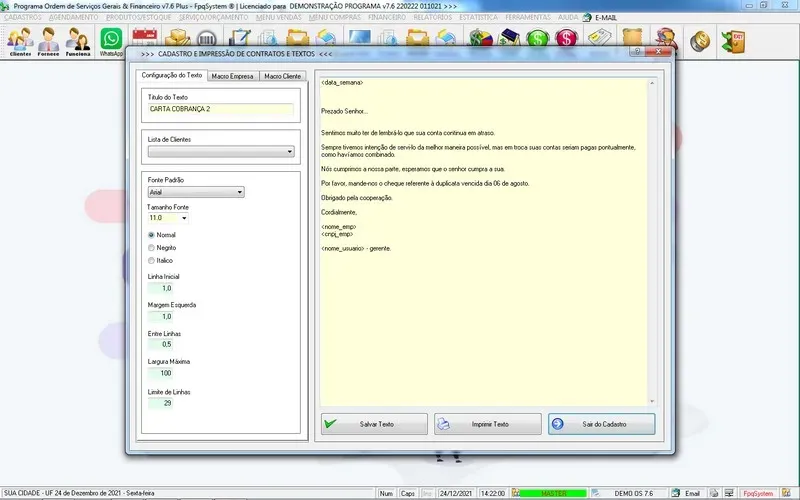
Task: Select the Normal font style option
Action: point(151,234)
